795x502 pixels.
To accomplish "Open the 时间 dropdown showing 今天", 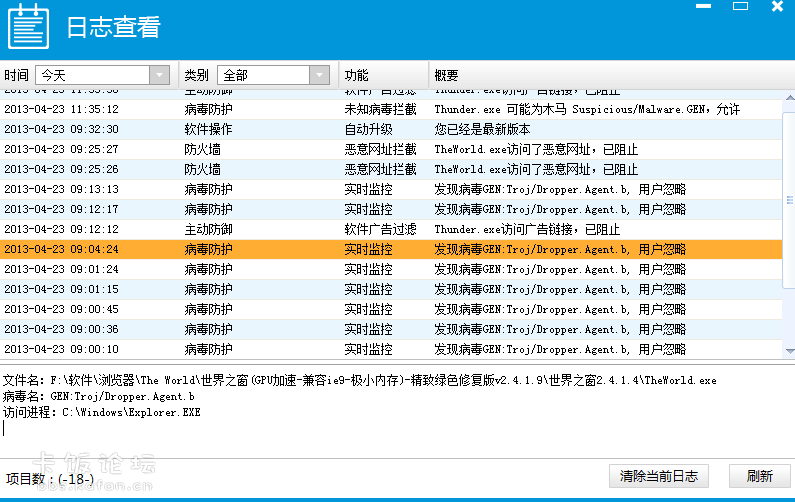I will [102, 75].
